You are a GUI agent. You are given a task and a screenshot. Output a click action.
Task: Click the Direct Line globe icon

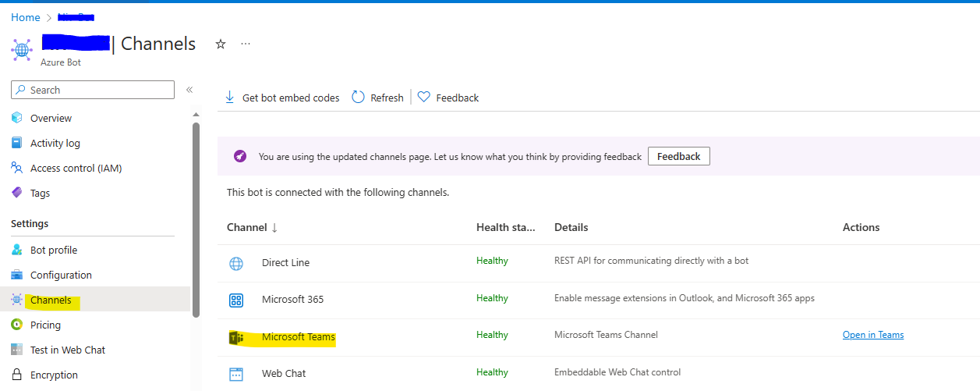(x=236, y=263)
